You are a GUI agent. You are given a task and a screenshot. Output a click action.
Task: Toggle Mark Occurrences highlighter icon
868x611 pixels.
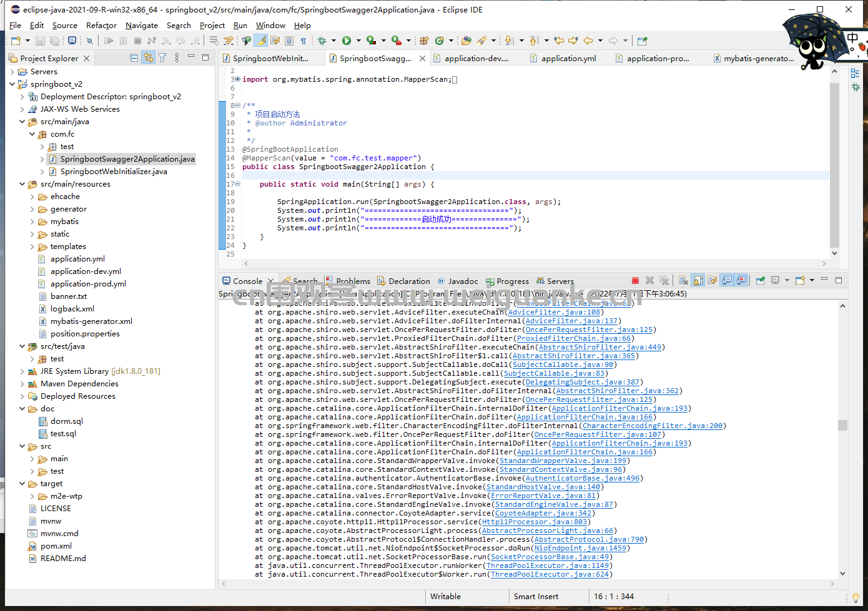click(260, 41)
